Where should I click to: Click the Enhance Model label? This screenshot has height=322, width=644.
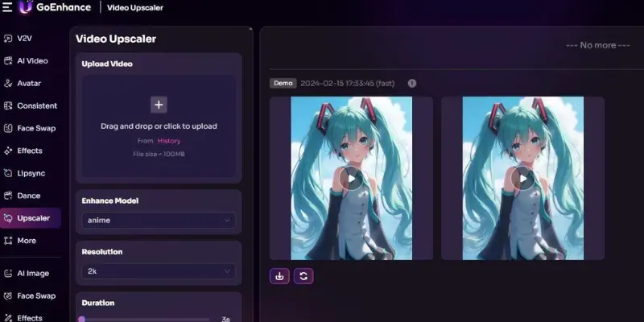coord(110,200)
